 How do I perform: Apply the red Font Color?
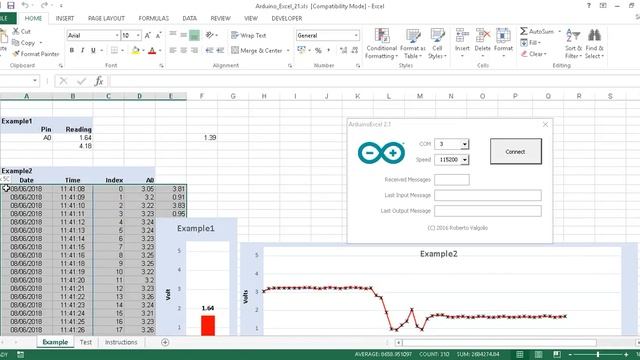coord(152,50)
